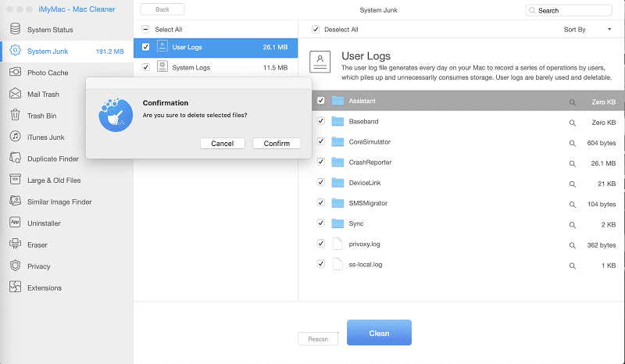Click the '11.5 MB' System Logs size
Viewport: 625px width, 364px height.
point(275,67)
